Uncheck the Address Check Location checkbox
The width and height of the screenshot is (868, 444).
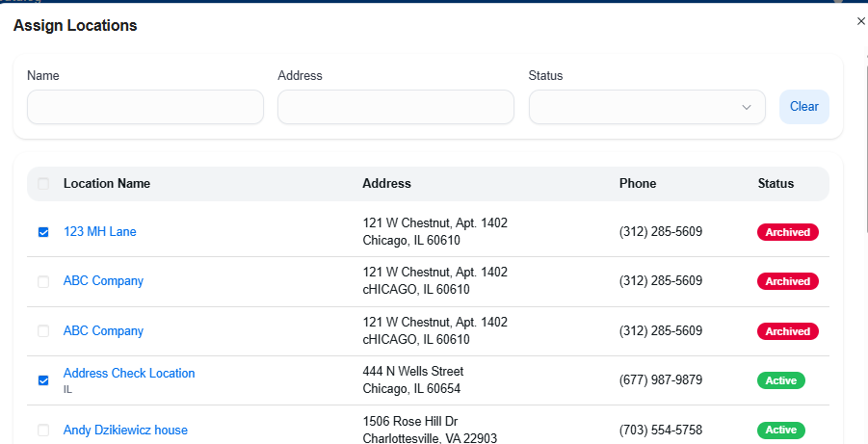pos(43,380)
